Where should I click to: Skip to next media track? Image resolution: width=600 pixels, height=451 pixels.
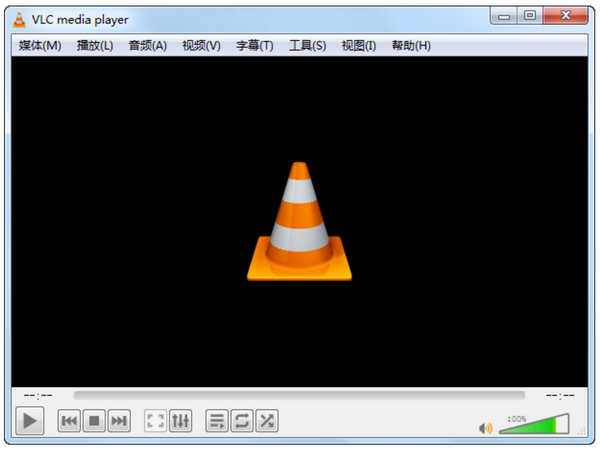pos(119,421)
